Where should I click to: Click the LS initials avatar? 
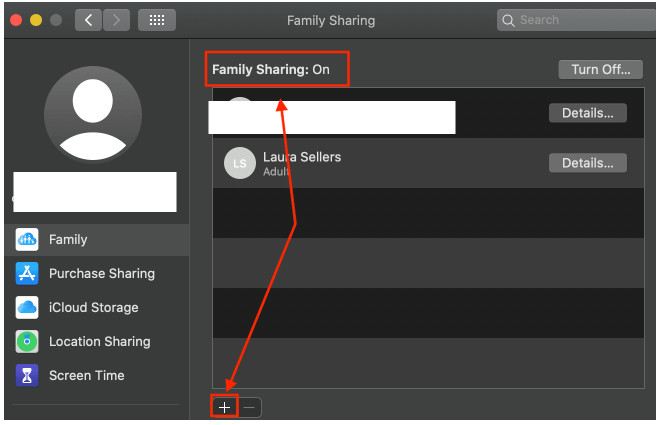click(240, 164)
